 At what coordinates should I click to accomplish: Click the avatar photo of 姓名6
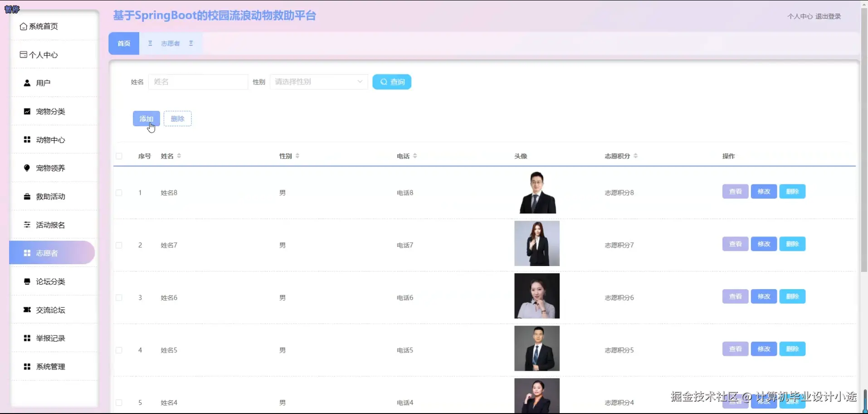click(x=537, y=296)
